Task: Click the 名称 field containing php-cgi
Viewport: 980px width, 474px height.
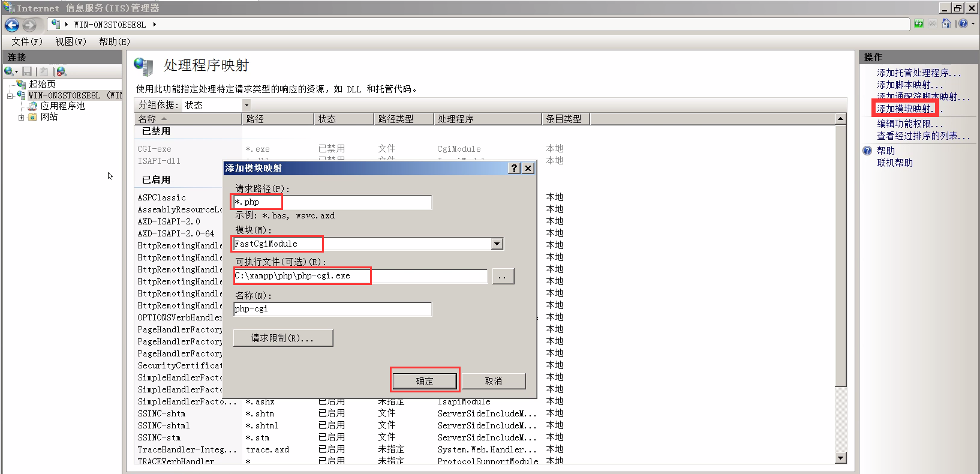Action: coord(332,309)
